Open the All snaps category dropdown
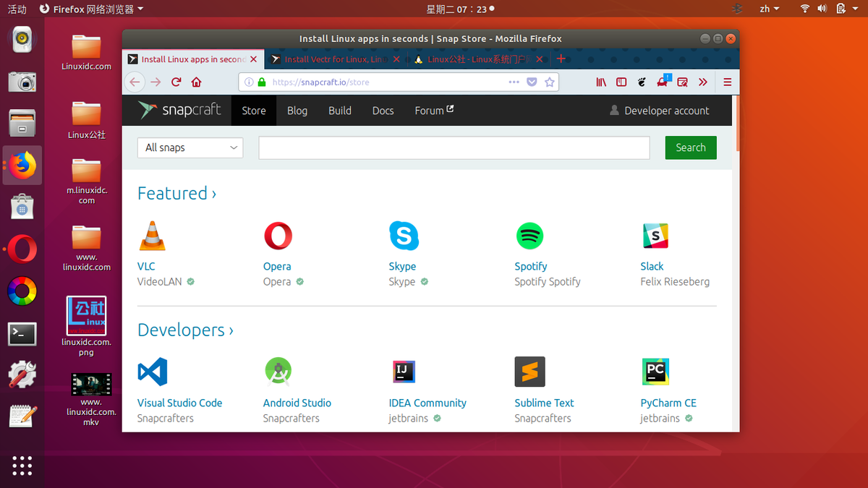This screenshot has width=868, height=488. tap(190, 147)
